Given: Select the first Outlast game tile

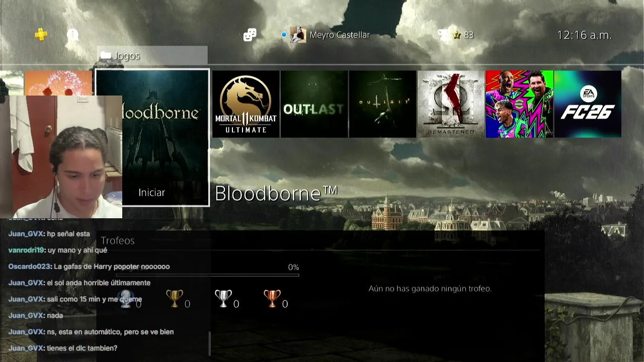Looking at the screenshot, I should (x=314, y=104).
